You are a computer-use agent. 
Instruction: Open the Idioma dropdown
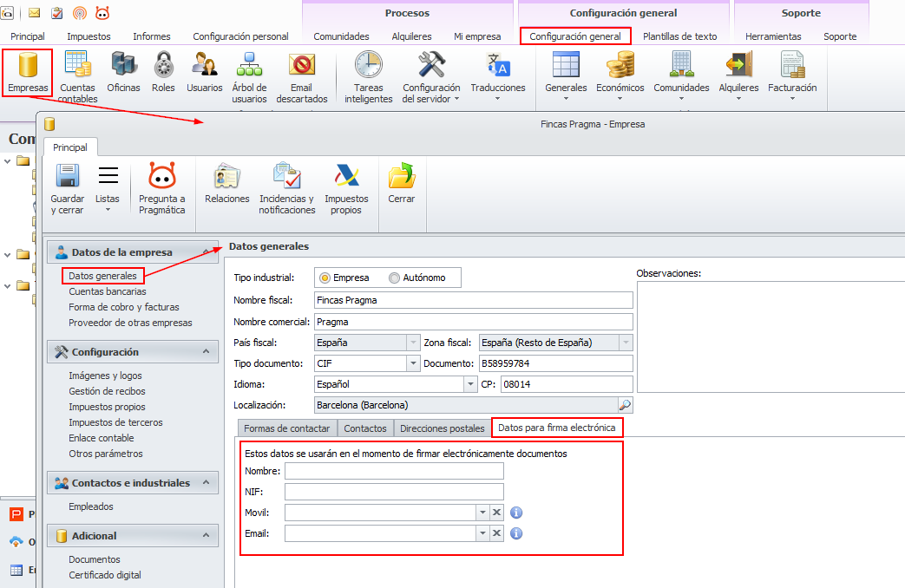pyautogui.click(x=470, y=384)
